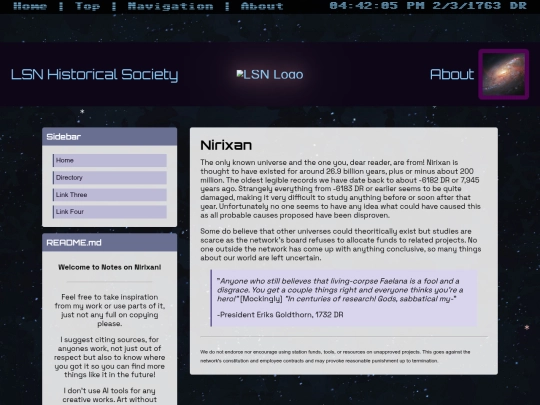Click the Goldthorn quote block

[344, 298]
